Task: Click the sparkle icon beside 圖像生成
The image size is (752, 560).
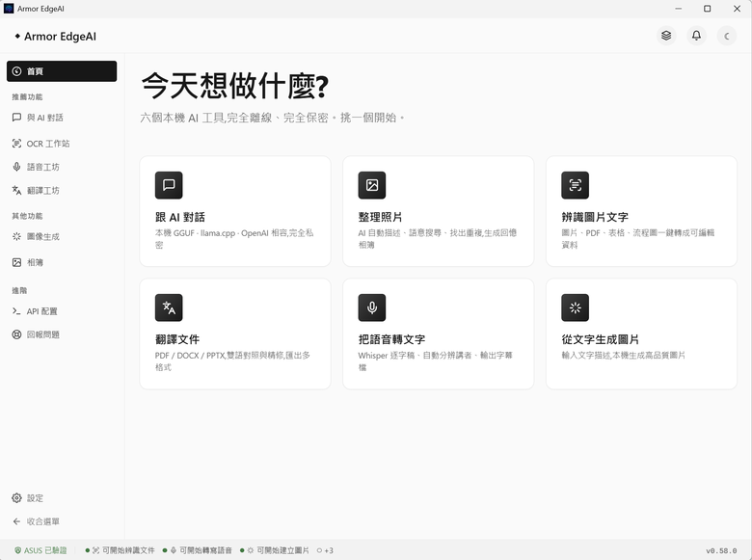Action: pyautogui.click(x=16, y=236)
